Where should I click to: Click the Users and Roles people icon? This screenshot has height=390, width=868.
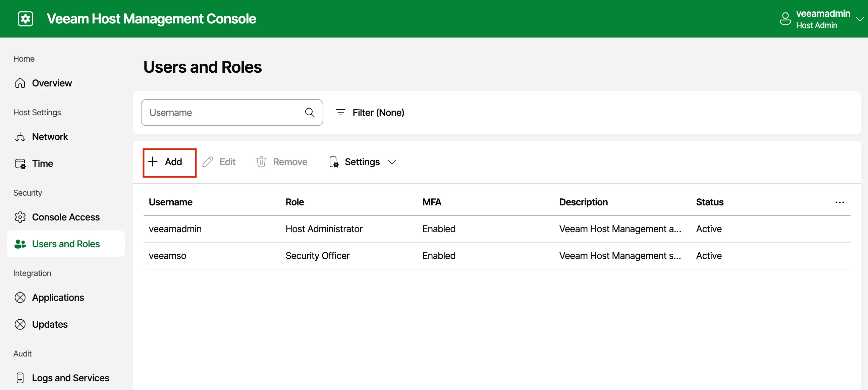click(20, 244)
